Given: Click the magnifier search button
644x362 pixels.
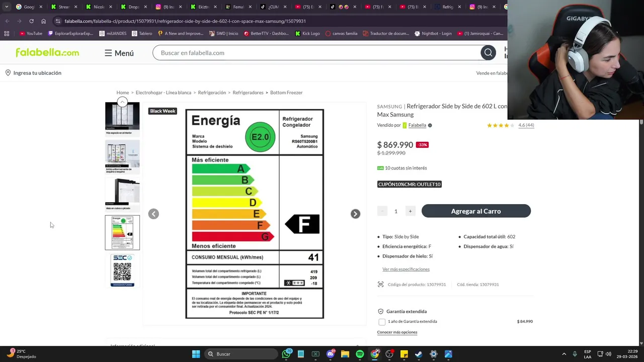Looking at the screenshot, I should click(488, 53).
